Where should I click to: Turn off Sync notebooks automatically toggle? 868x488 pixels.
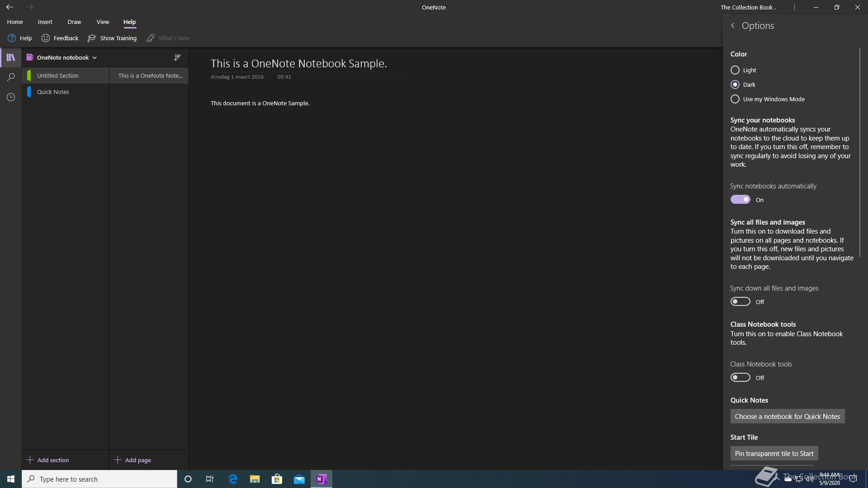tap(740, 199)
